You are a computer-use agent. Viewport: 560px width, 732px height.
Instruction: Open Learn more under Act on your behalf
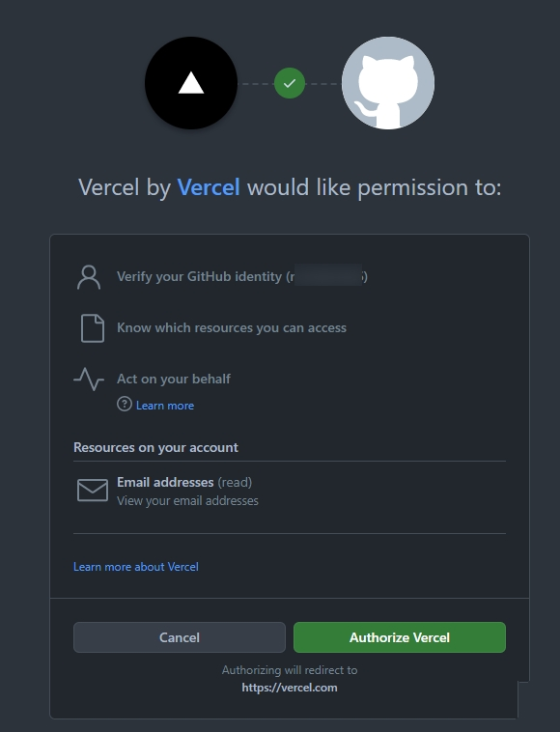pyautogui.click(x=165, y=406)
